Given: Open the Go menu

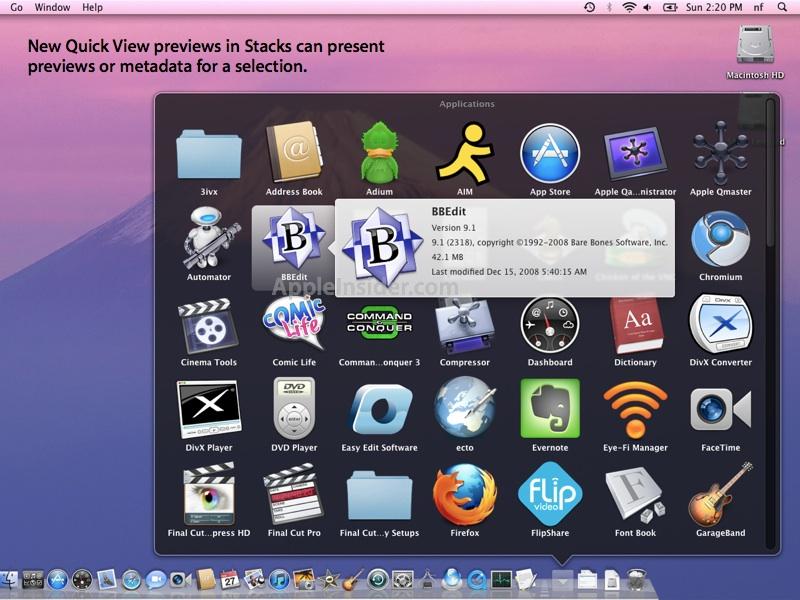Looking at the screenshot, I should click(x=16, y=7).
